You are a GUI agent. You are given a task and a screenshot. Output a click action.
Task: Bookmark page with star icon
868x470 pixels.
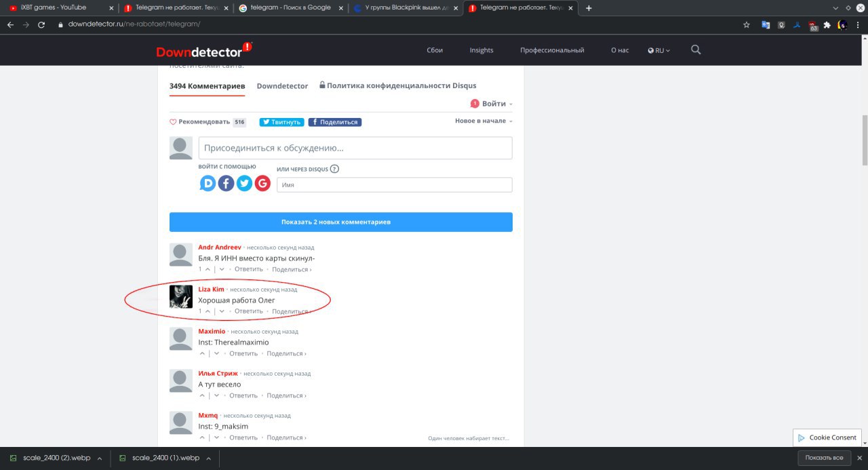(747, 24)
